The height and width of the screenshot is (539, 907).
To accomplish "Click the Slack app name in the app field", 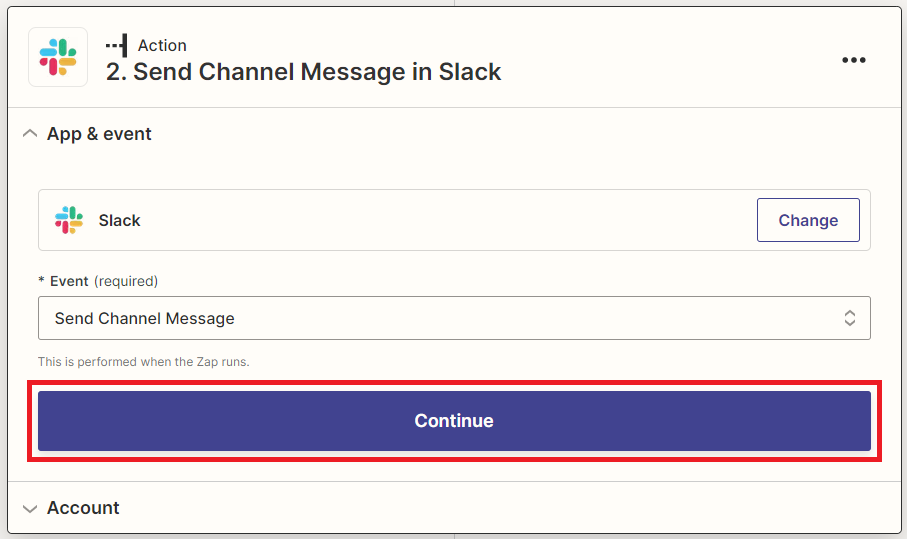I will click(x=119, y=220).
